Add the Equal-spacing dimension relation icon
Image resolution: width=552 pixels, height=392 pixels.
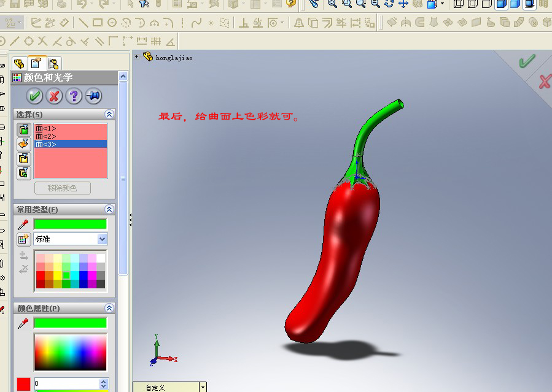(141, 41)
